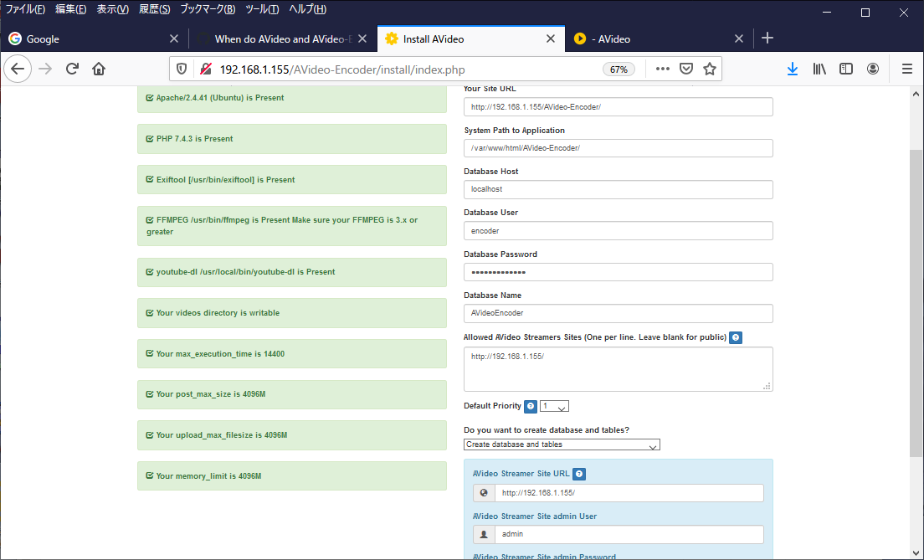The height and width of the screenshot is (560, 924).
Task: Show insecure connection padlock details
Action: pyautogui.click(x=206, y=69)
